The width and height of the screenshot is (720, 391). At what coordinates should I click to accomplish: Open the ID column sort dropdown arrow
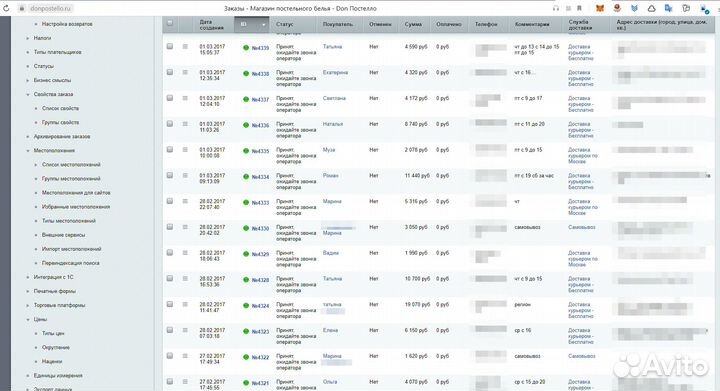pyautogui.click(x=264, y=24)
